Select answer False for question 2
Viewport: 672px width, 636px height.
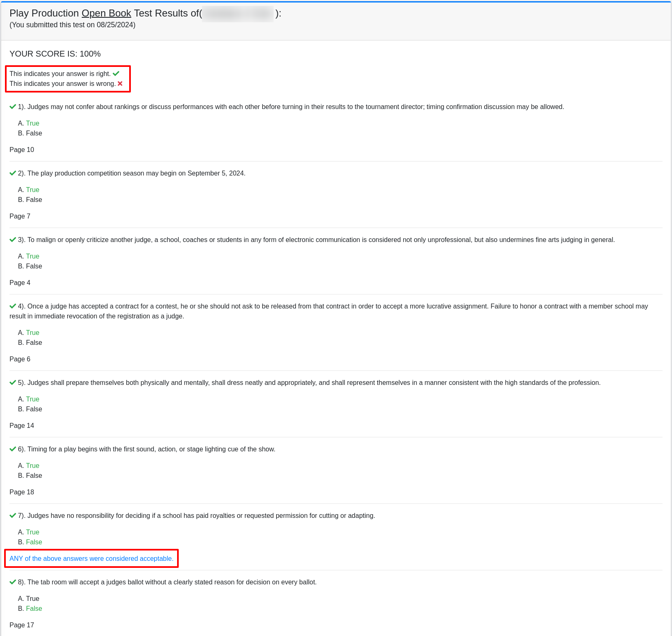coord(34,200)
